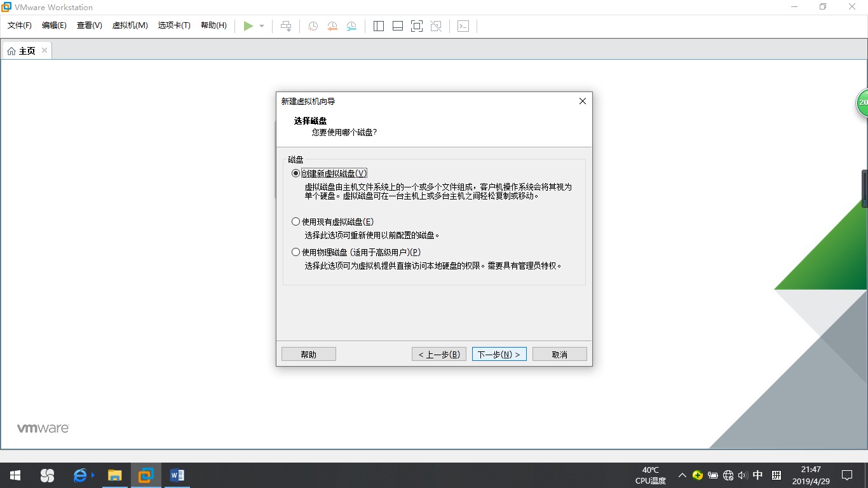Click the green 360 security tray icon
868x488 pixels.
pos(698,475)
